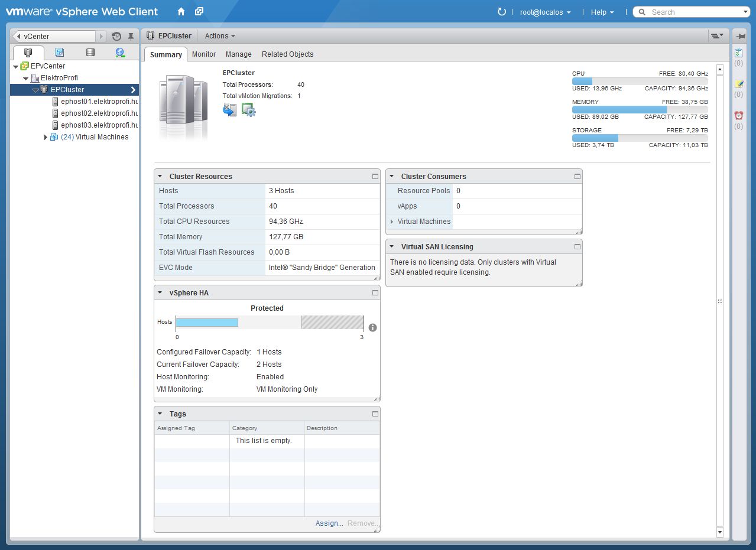Expand Virtual Machines row in Cluster Consumers

[x=391, y=222]
